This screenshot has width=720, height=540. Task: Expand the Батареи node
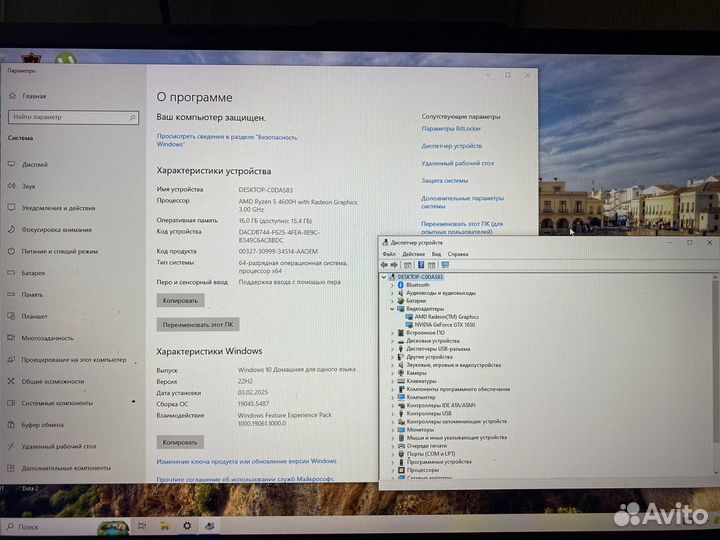[x=392, y=301]
